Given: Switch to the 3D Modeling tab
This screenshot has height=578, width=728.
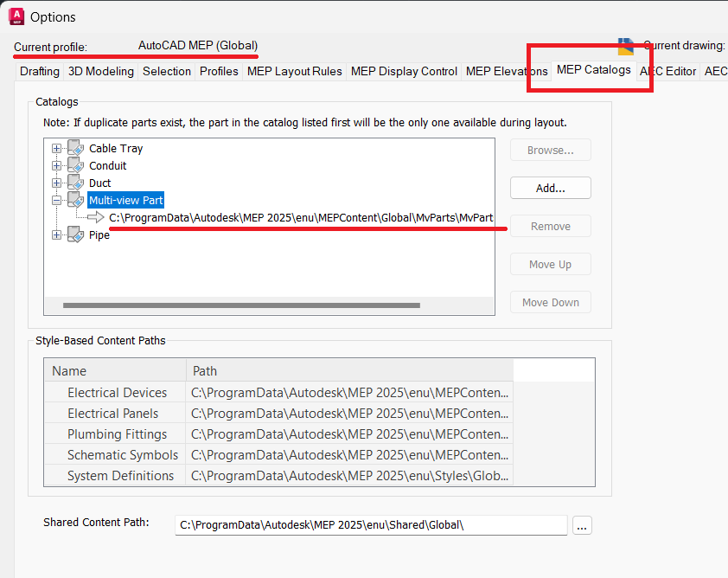Looking at the screenshot, I should (101, 71).
